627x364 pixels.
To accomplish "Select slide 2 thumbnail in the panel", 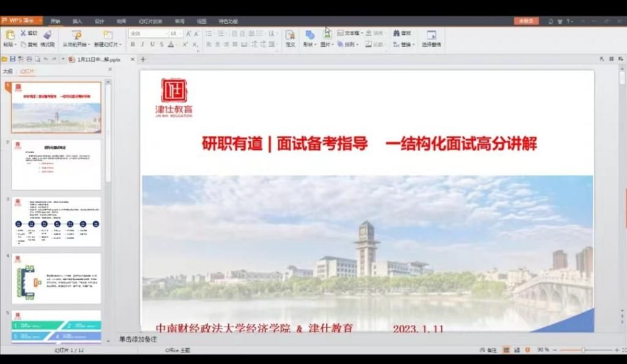I will coord(56,165).
